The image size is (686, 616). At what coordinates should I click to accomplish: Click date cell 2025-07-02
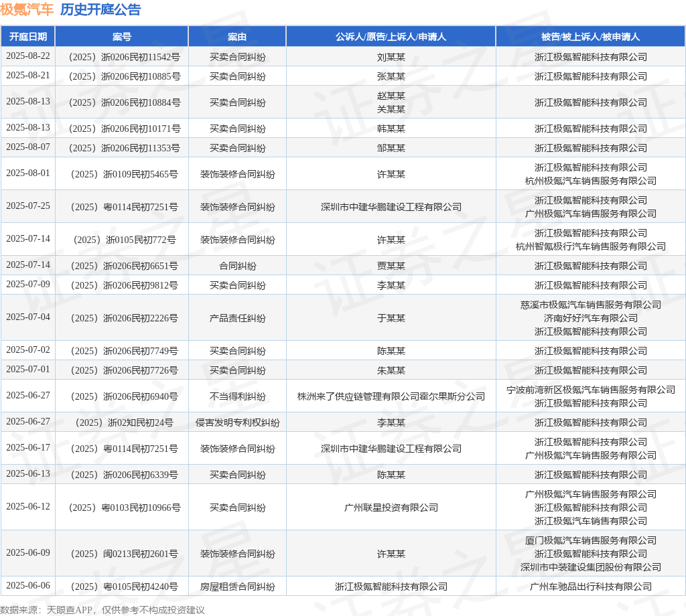click(28, 350)
